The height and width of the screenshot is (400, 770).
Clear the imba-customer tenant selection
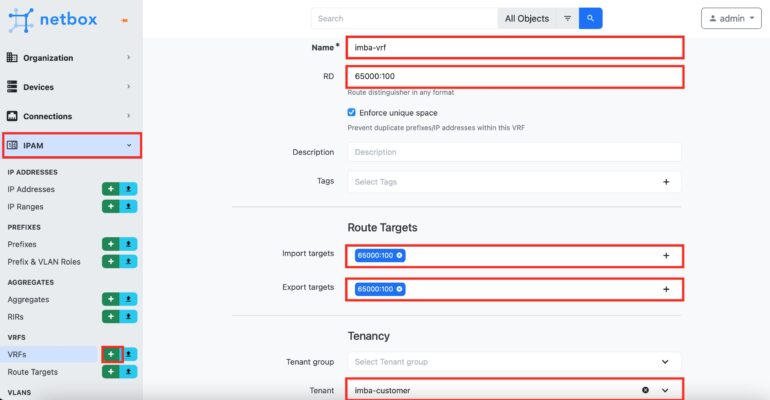coord(645,390)
